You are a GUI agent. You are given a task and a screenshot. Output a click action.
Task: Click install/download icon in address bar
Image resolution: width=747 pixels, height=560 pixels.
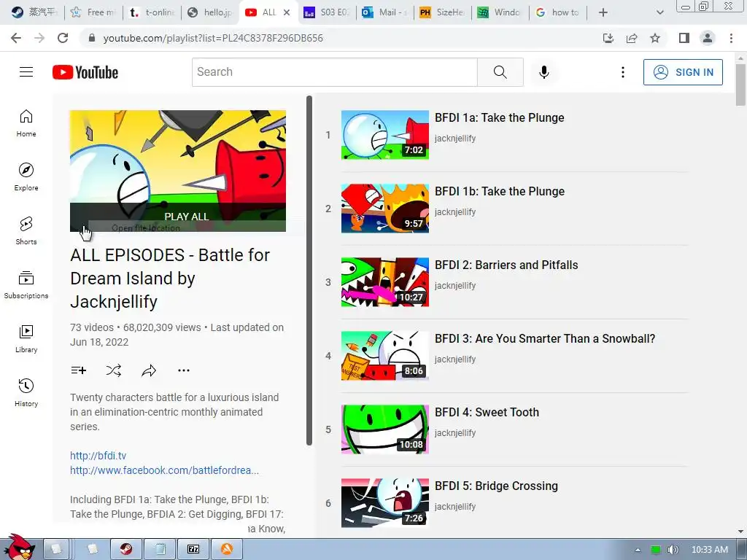608,38
